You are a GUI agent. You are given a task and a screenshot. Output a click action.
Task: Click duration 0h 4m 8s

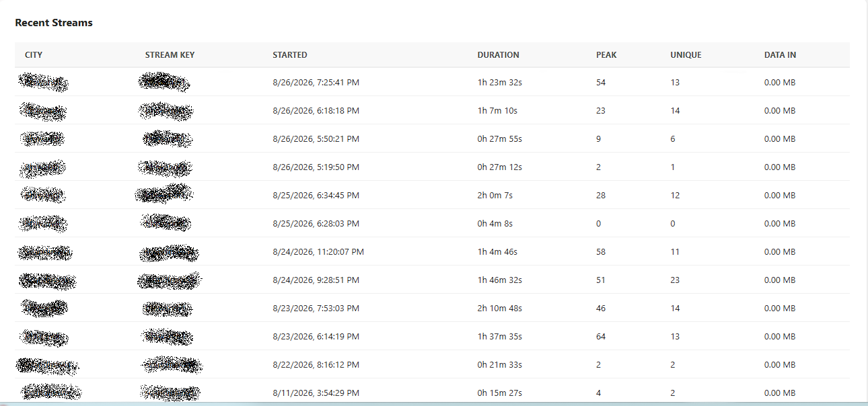pos(495,224)
